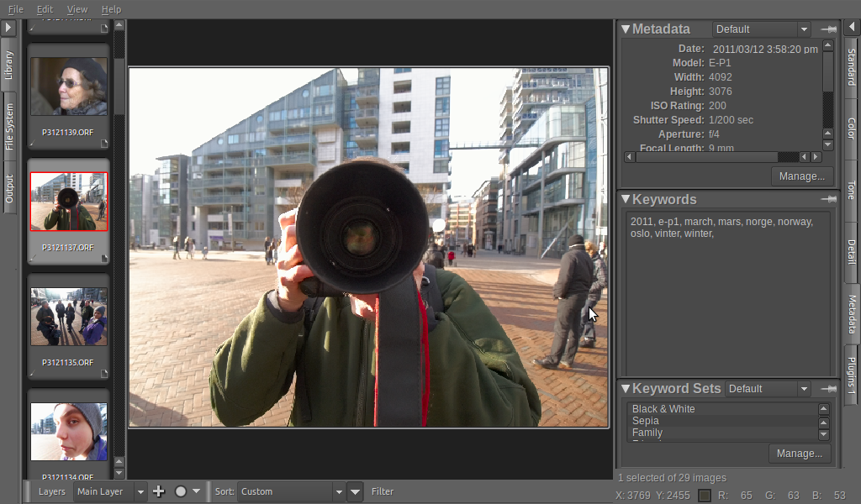
Task: Open the File menu
Action: click(x=15, y=9)
